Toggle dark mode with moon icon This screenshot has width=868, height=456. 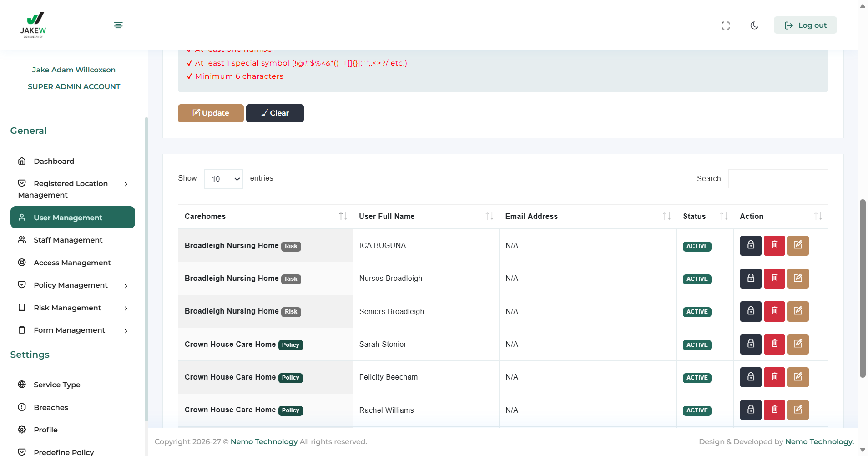click(x=754, y=25)
